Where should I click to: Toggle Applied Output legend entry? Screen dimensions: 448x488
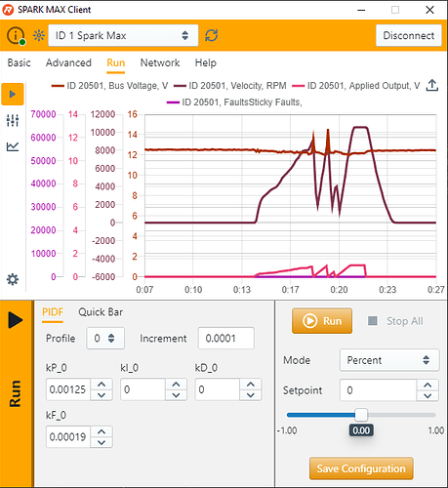tap(356, 86)
